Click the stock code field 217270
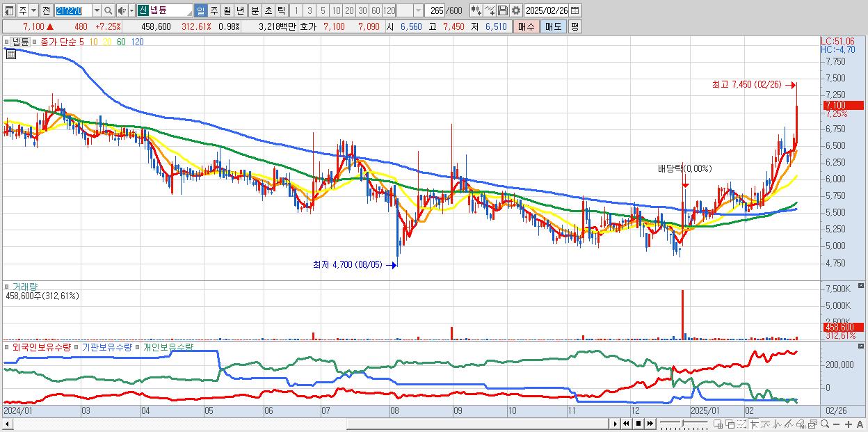Image resolution: width=868 pixels, height=432 pixels. pos(73,10)
